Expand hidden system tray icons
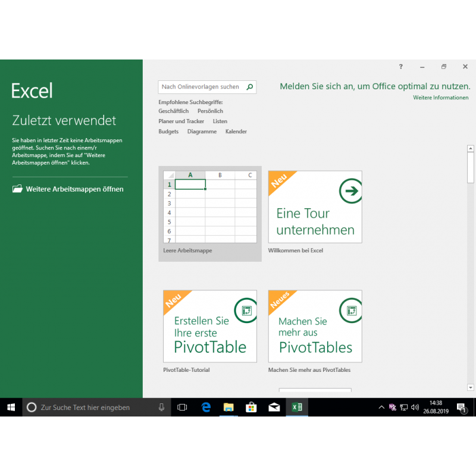 point(381,408)
